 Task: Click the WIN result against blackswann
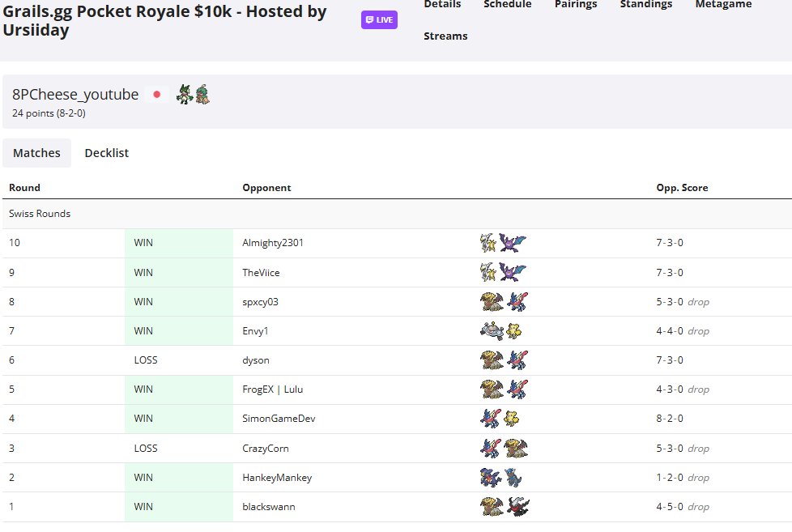pos(143,507)
